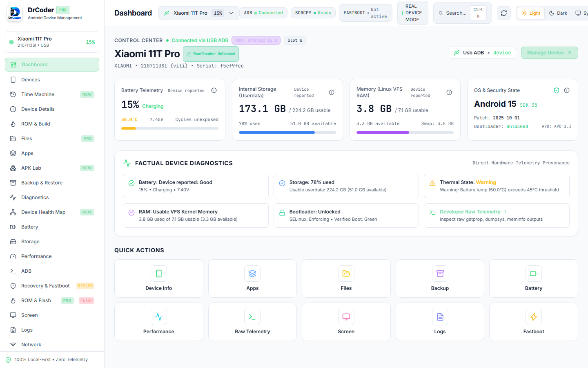Click the green shield icon in OS card
The width and height of the screenshot is (588, 368).
coord(557,90)
